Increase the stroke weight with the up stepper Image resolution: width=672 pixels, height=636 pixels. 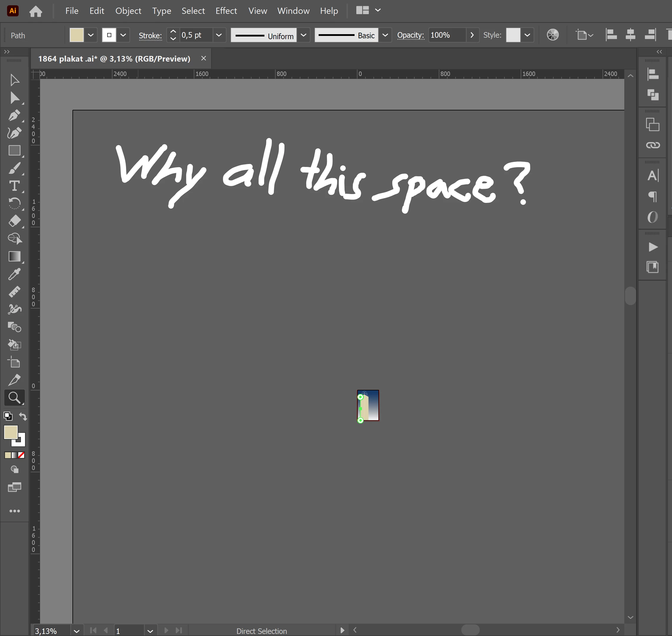[x=173, y=31]
